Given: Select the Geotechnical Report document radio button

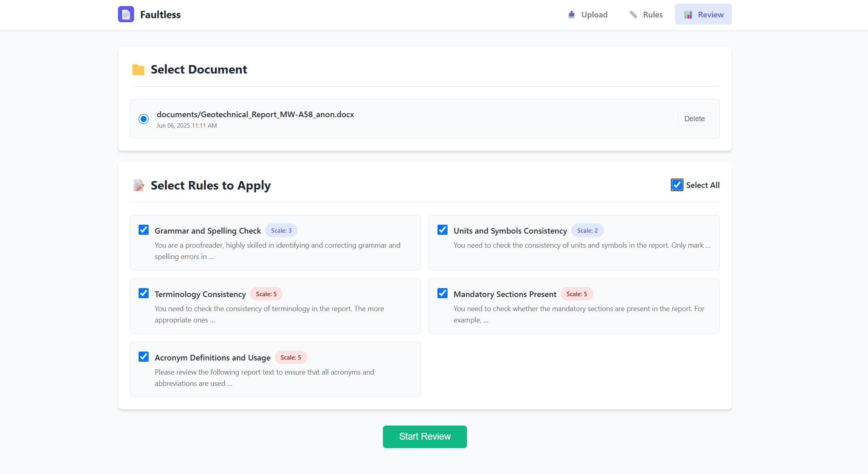Looking at the screenshot, I should point(143,119).
